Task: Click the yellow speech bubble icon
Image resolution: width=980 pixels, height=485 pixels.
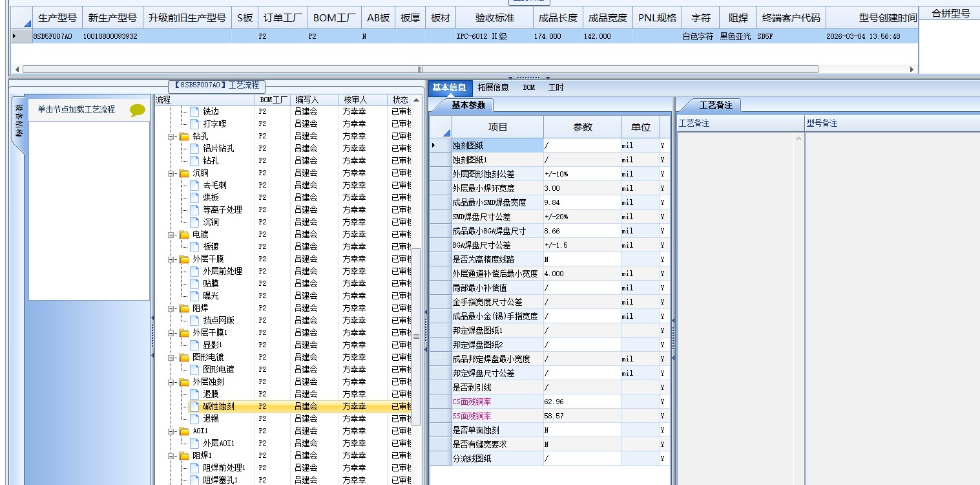Action: pos(138,111)
